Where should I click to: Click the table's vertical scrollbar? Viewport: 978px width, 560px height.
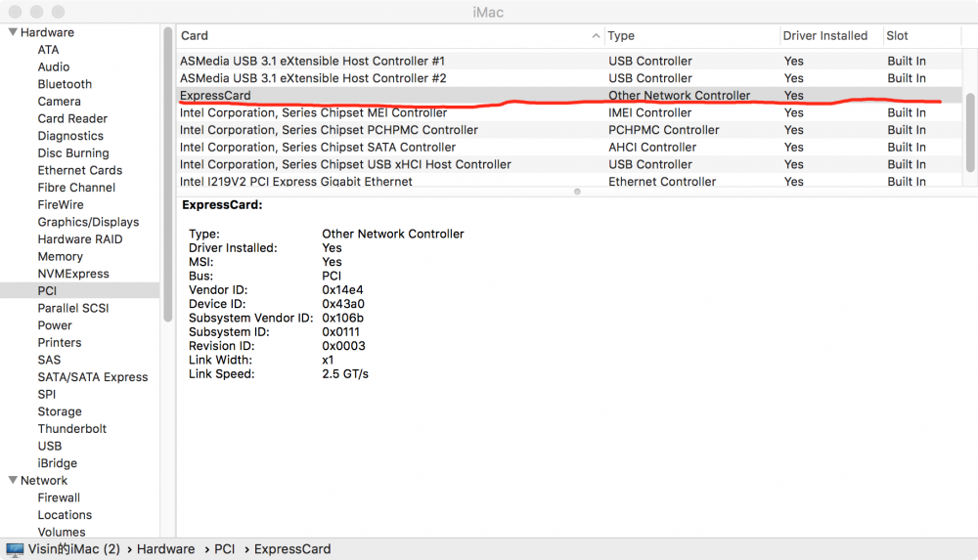coord(970,132)
